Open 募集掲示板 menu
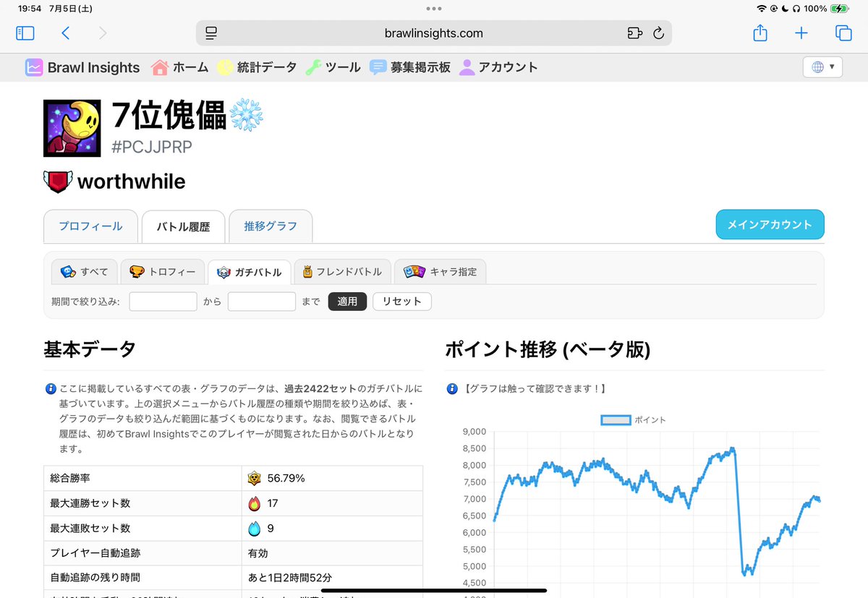 click(x=409, y=67)
